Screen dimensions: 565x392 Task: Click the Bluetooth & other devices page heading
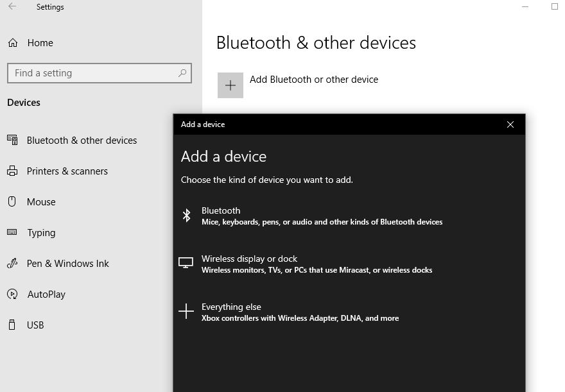316,43
